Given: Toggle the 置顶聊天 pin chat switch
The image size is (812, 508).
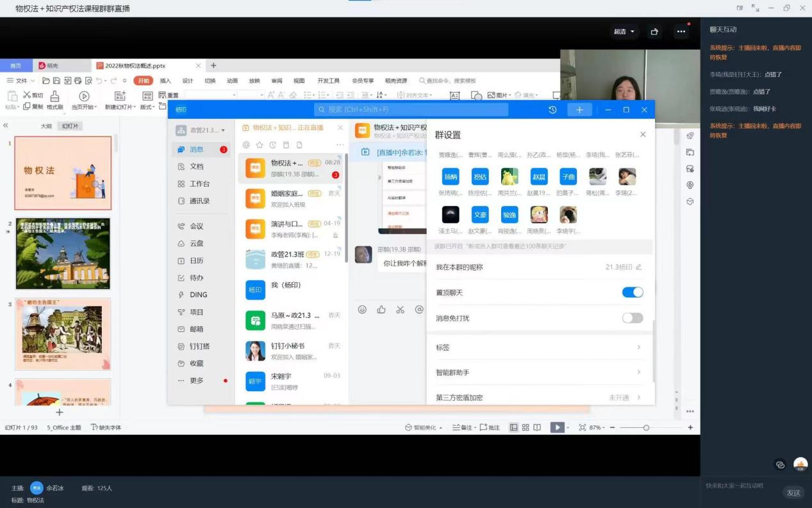Looking at the screenshot, I should click(x=633, y=292).
